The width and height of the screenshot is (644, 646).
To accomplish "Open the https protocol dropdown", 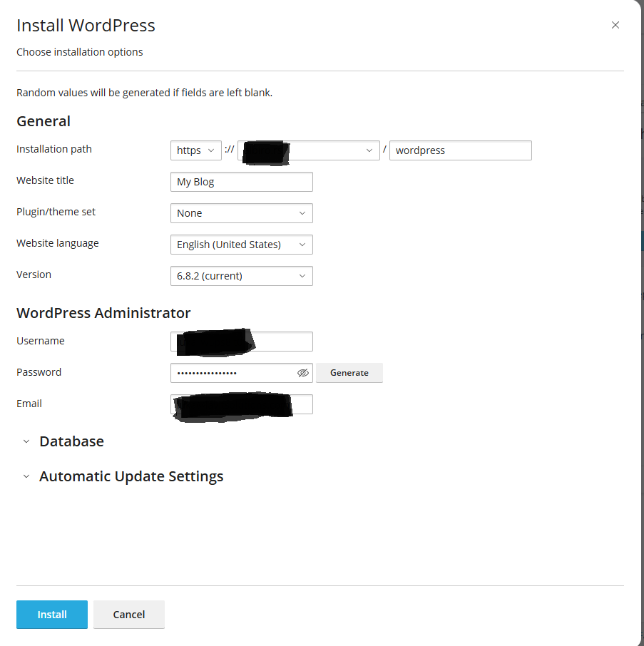I will pos(195,150).
